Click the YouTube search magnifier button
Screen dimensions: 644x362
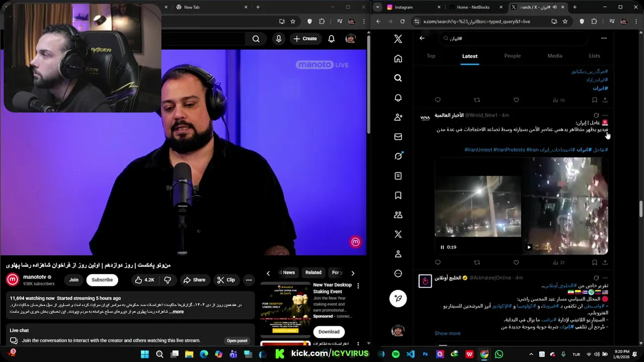coord(256,39)
